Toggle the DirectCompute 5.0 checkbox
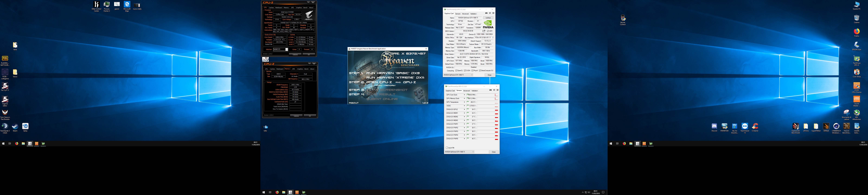The width and height of the screenshot is (868, 195). click(x=480, y=71)
